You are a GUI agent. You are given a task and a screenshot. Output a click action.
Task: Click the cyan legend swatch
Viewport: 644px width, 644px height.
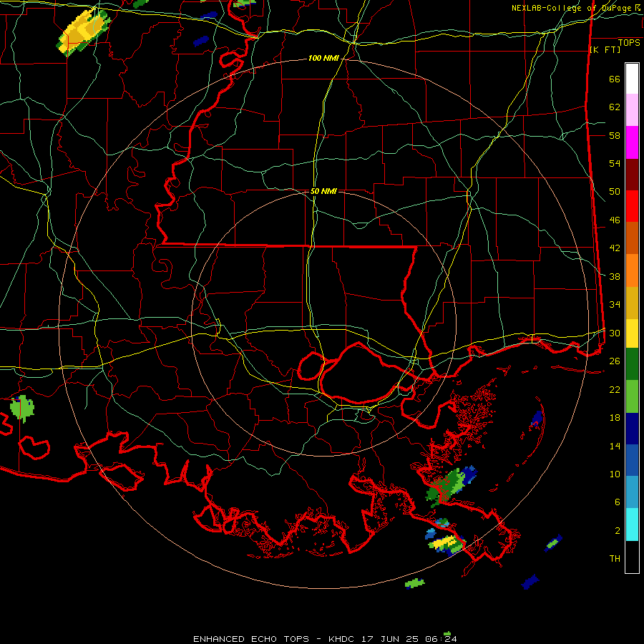[x=632, y=524]
